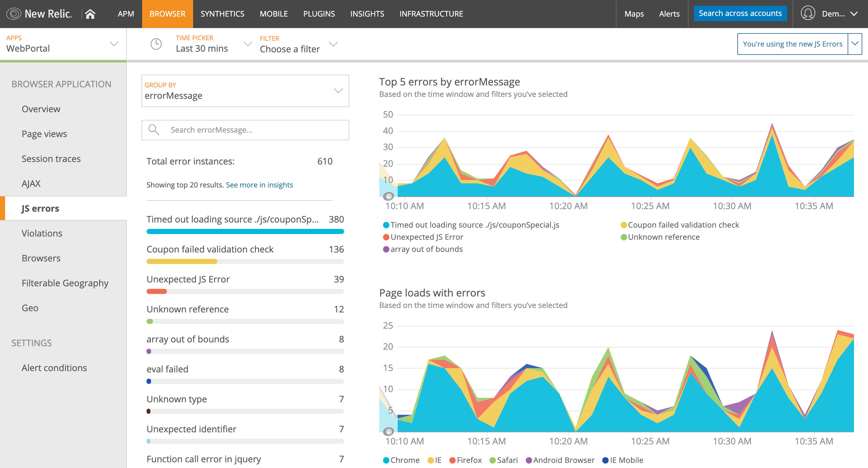The height and width of the screenshot is (468, 868).
Task: Open the APM tab
Action: [x=126, y=14]
